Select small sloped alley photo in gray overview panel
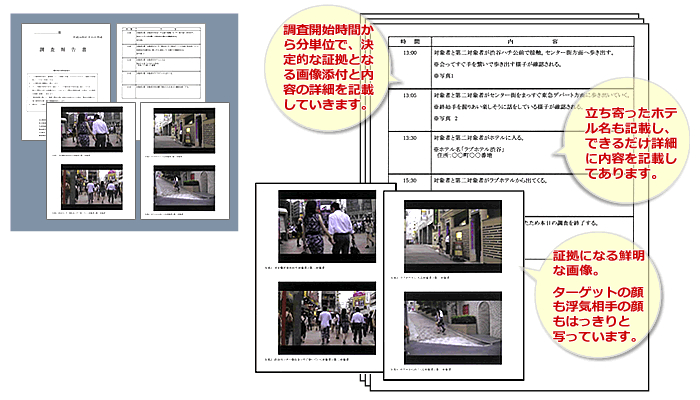Image resolution: width=700 pixels, height=400 pixels. pyautogui.click(x=184, y=188)
